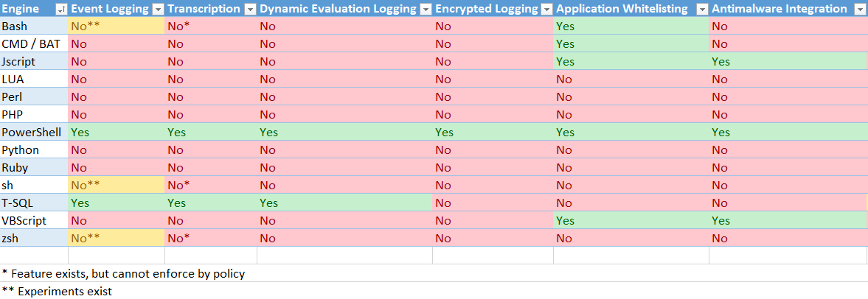Select the Application Whitelisting header text

622,9
